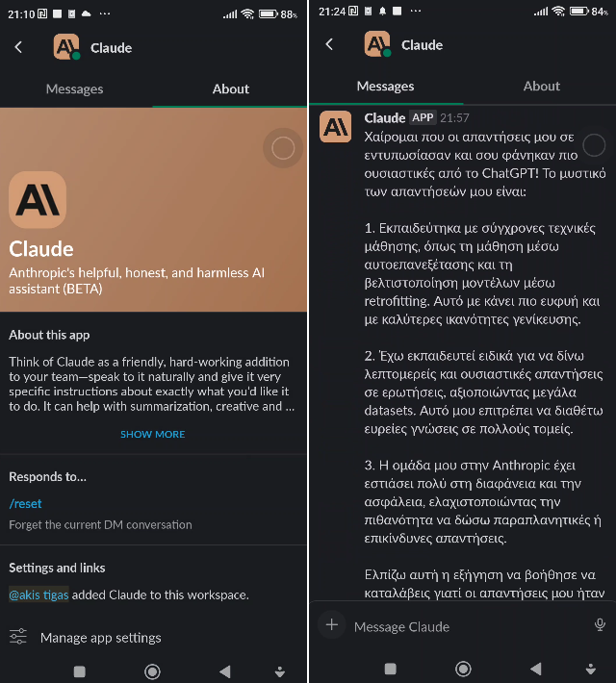Tap sliders icon beside Manage app settings
This screenshot has width=616, height=683.
coord(18,637)
